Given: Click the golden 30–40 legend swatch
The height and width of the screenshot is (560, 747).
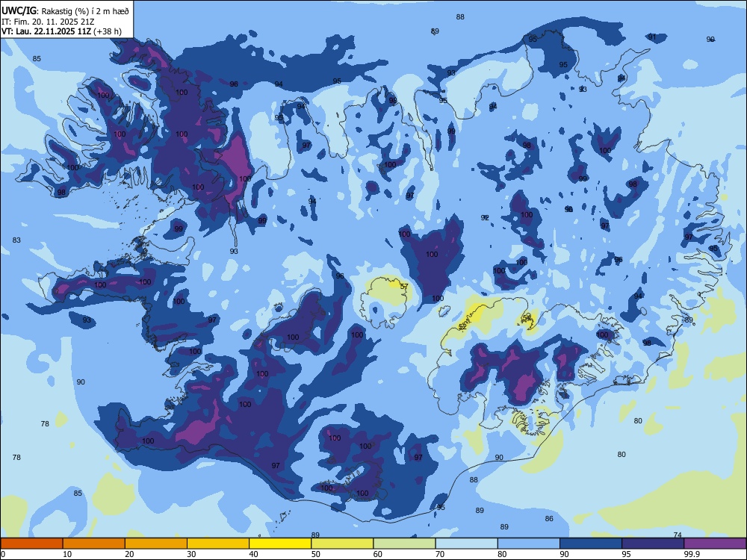Looking at the screenshot, I should point(218,544).
